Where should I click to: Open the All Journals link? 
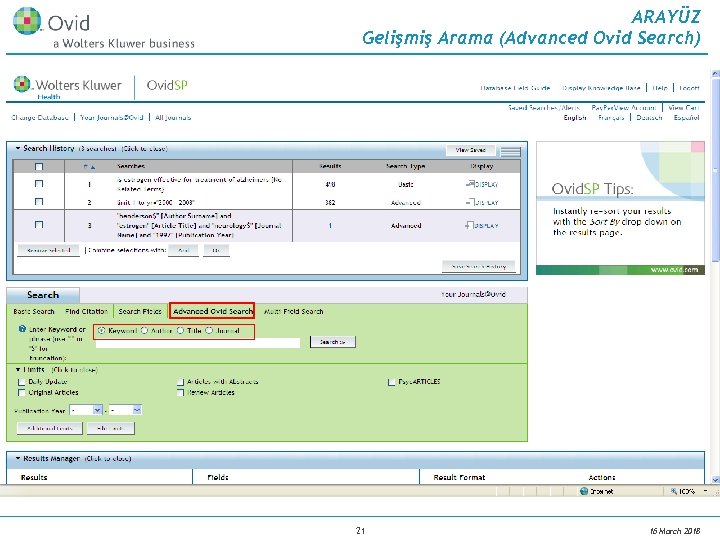point(173,118)
